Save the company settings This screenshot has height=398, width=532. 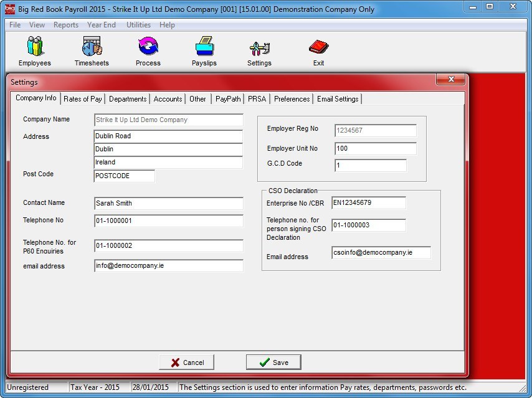(x=273, y=362)
